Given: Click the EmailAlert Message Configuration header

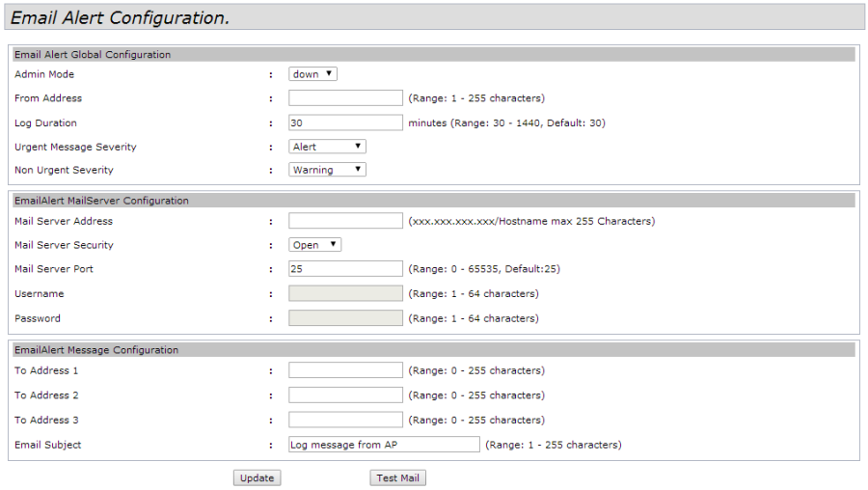Looking at the screenshot, I should pos(96,350).
